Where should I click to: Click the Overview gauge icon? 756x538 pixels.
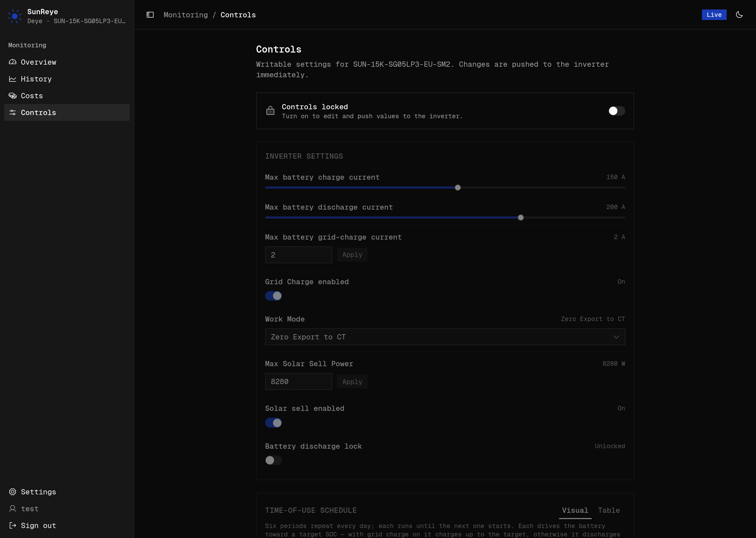pyautogui.click(x=13, y=62)
